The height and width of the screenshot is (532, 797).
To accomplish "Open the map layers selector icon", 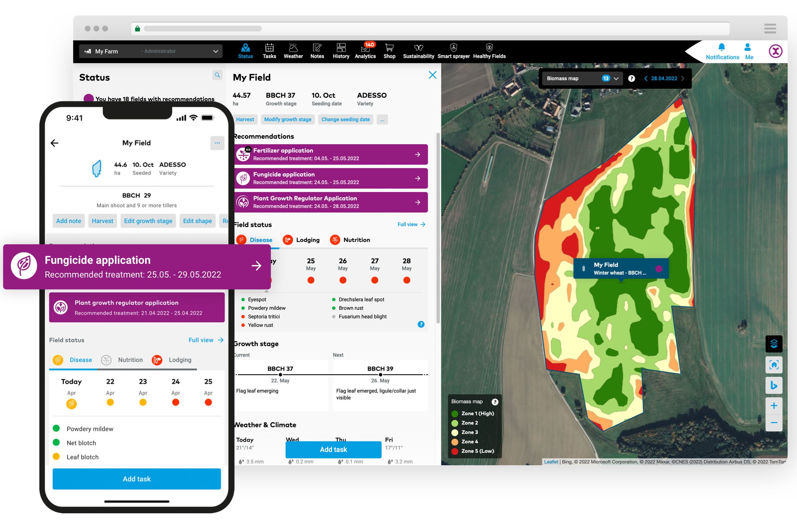I will tap(775, 343).
